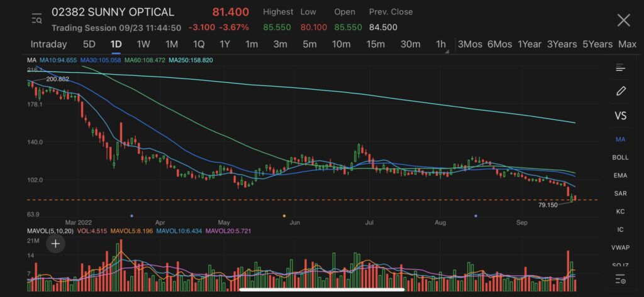Open the chart list panel icon
Image resolution: width=644 pixels, height=297 pixels.
click(x=621, y=68)
